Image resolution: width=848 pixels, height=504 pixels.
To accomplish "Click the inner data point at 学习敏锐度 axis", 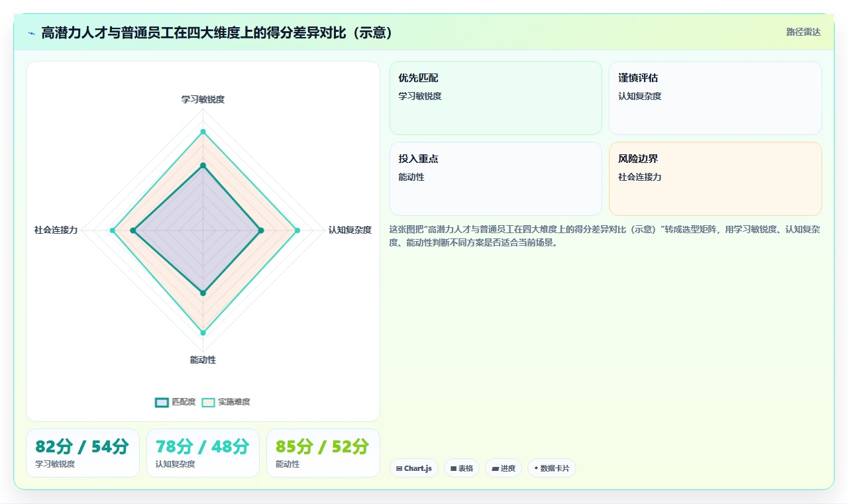I will (x=203, y=166).
